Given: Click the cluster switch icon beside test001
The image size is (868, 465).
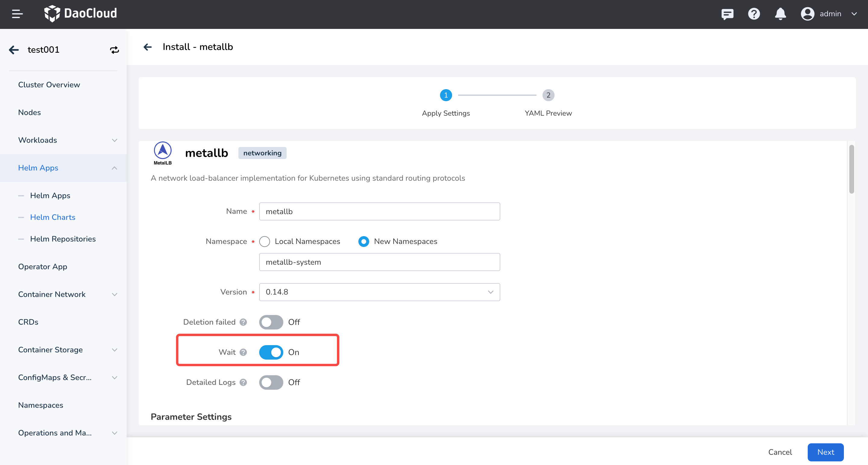Looking at the screenshot, I should coord(114,50).
